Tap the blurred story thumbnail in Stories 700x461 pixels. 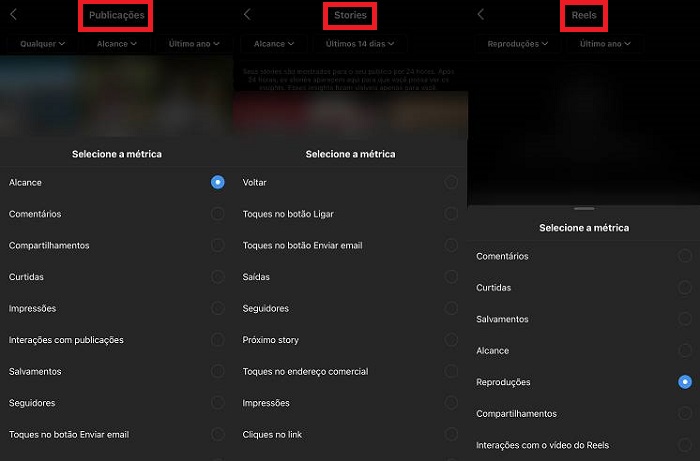coord(350,114)
